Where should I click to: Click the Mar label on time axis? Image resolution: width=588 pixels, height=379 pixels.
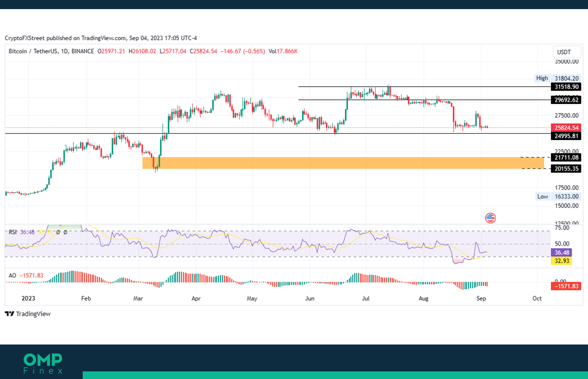point(138,298)
